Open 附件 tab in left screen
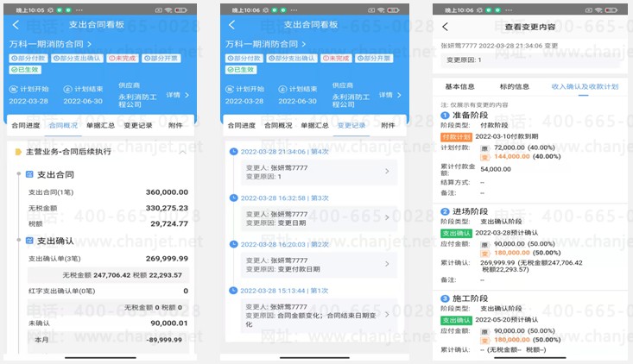This screenshot has width=633, height=364. point(175,126)
